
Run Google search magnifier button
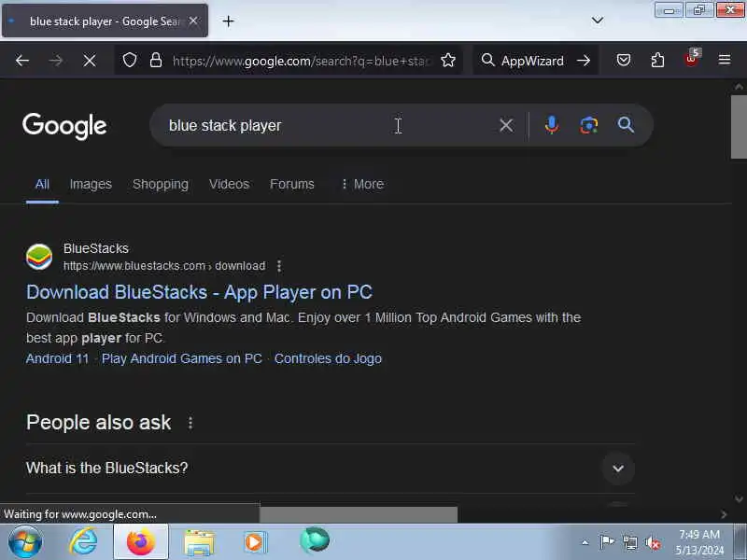[626, 125]
